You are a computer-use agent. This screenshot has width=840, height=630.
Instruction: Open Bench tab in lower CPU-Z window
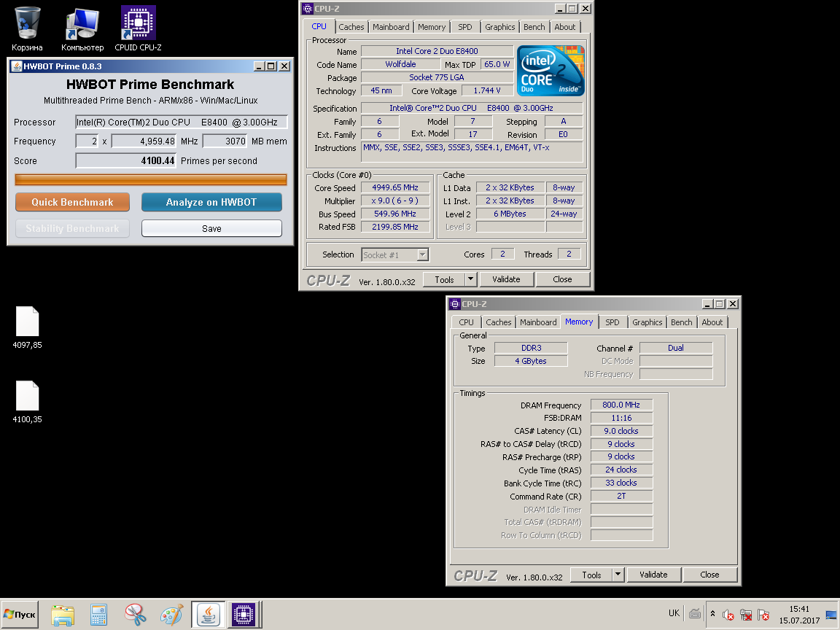pyautogui.click(x=682, y=322)
